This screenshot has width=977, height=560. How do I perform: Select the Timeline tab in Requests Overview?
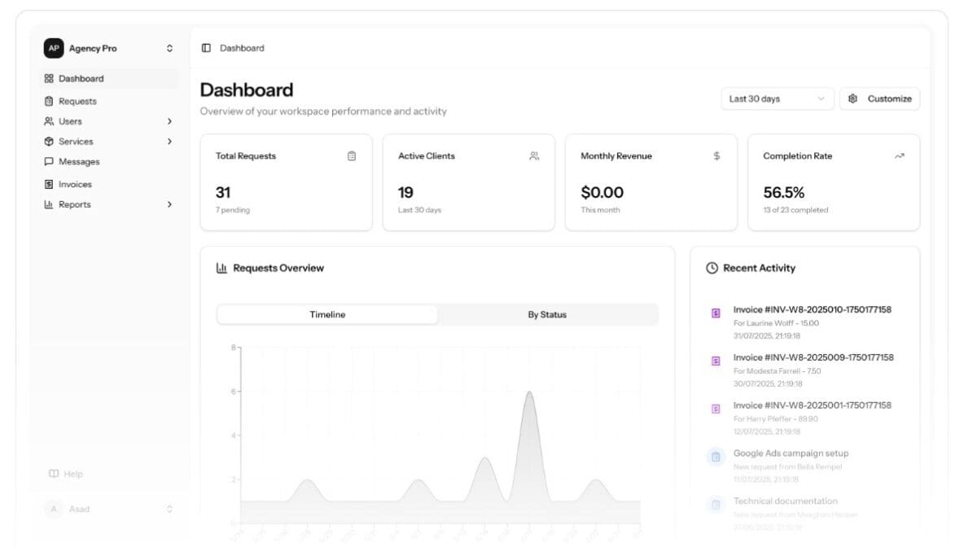click(x=329, y=314)
